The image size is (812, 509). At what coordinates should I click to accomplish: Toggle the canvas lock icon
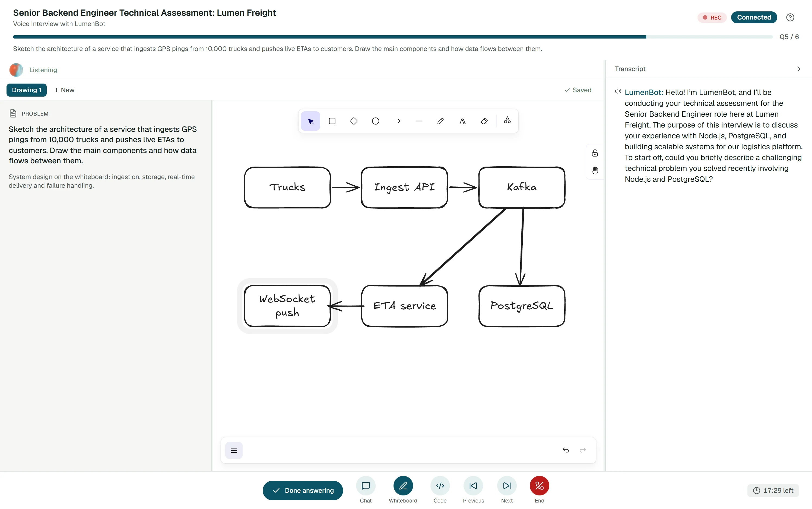(x=595, y=153)
